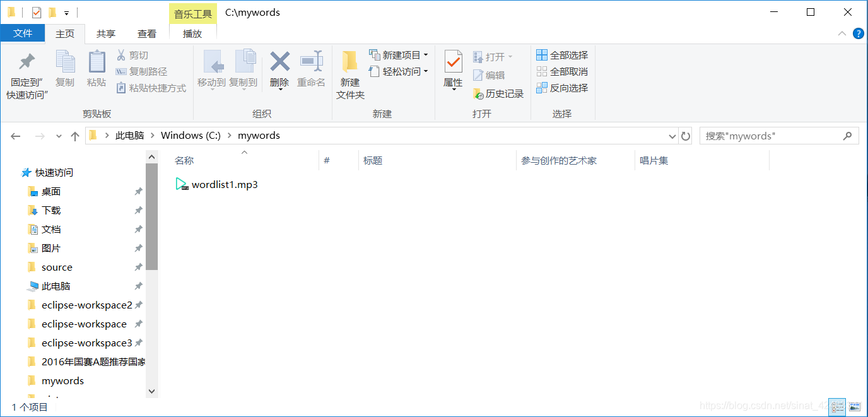The width and height of the screenshot is (868, 417).
Task: Collapse the ribbon chevron
Action: coord(842,33)
